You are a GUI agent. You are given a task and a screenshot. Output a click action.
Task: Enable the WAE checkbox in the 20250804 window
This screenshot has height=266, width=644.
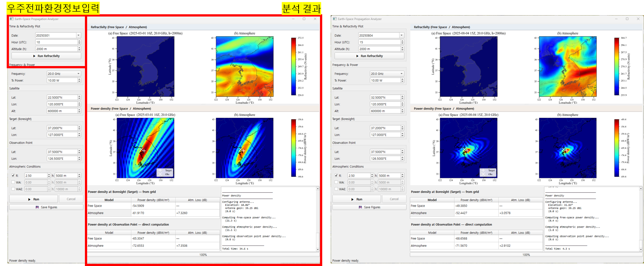[335, 189]
